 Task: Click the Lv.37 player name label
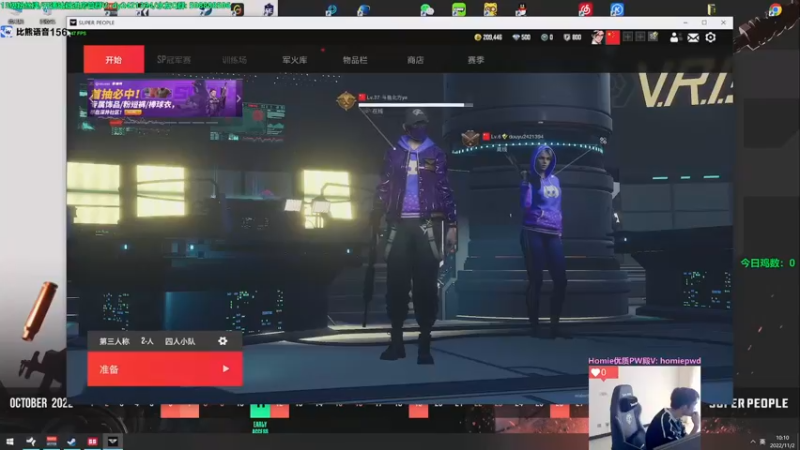pyautogui.click(x=387, y=97)
